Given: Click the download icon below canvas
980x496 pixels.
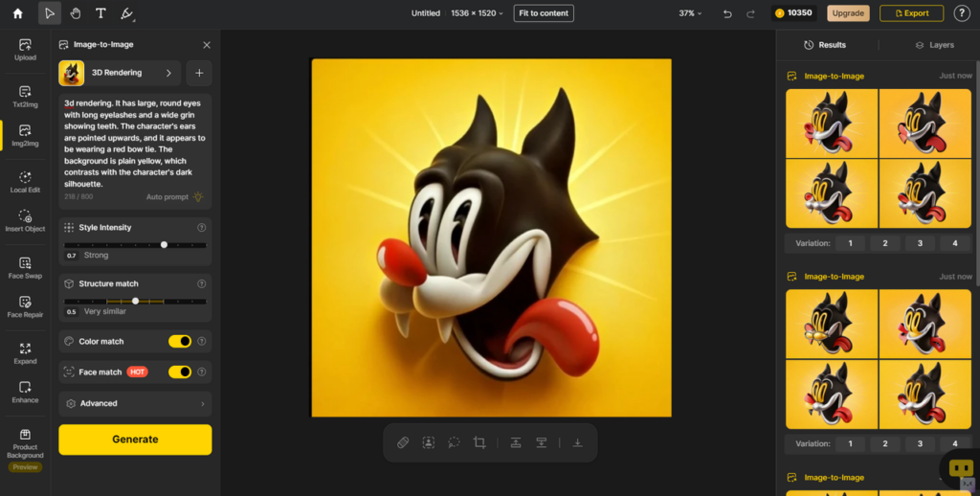Looking at the screenshot, I should point(577,442).
